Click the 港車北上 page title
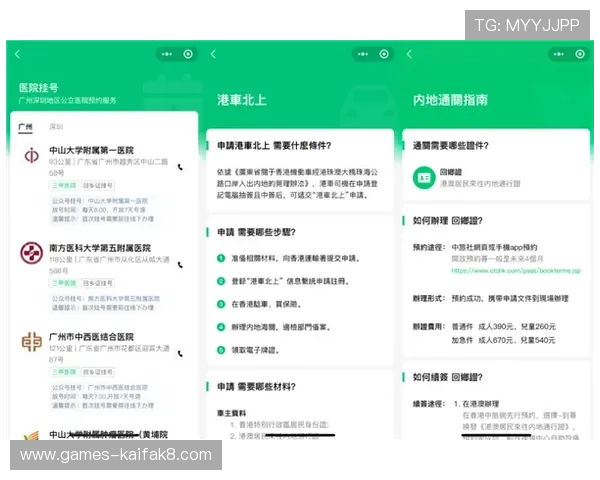 (x=242, y=100)
